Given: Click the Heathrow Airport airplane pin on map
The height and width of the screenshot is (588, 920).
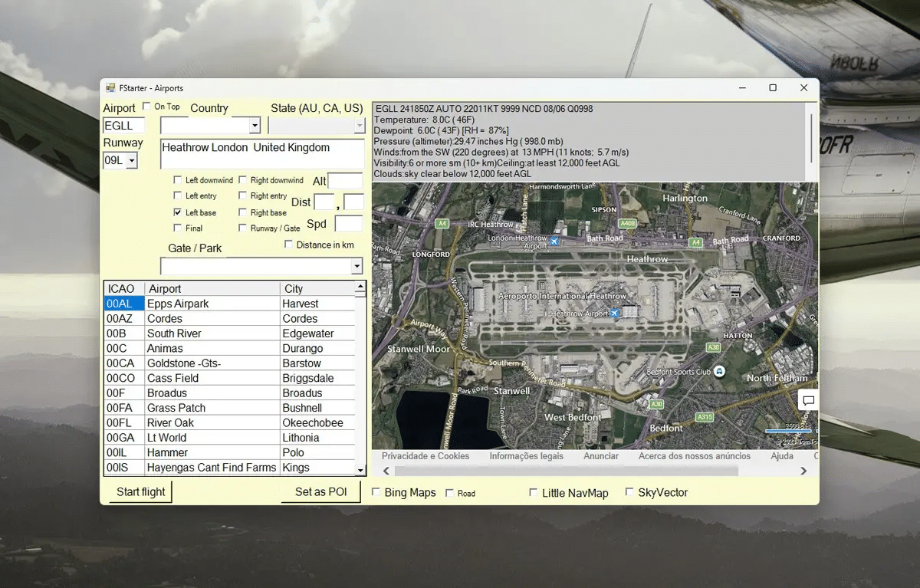Looking at the screenshot, I should pos(614,314).
